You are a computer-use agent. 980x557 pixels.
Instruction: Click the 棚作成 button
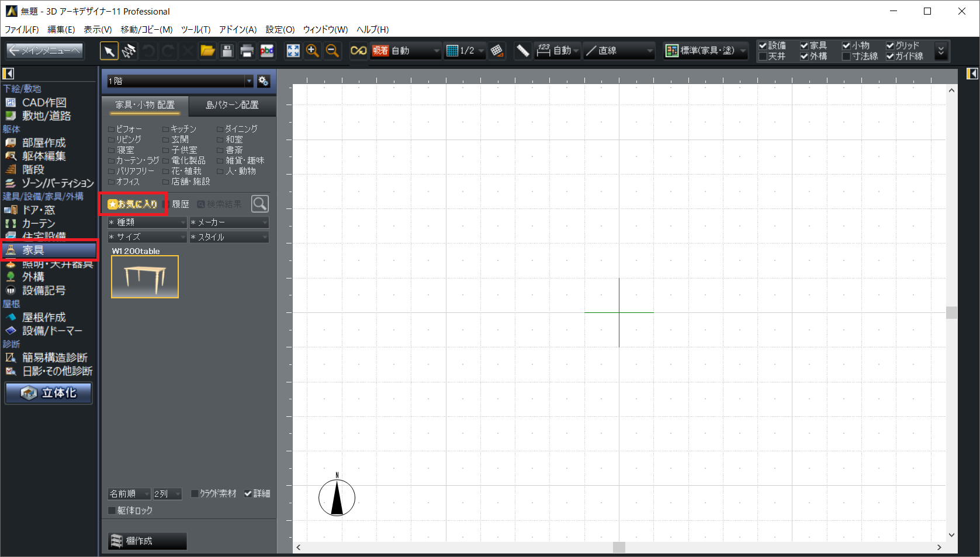point(147,541)
